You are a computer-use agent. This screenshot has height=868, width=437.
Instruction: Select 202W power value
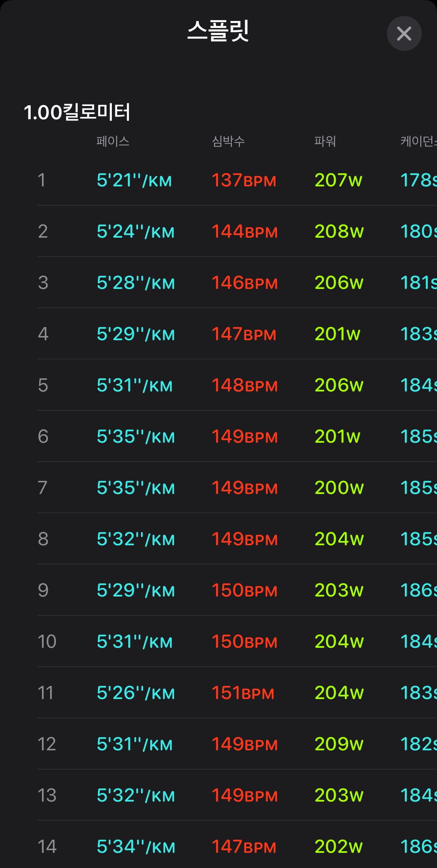[x=338, y=847]
